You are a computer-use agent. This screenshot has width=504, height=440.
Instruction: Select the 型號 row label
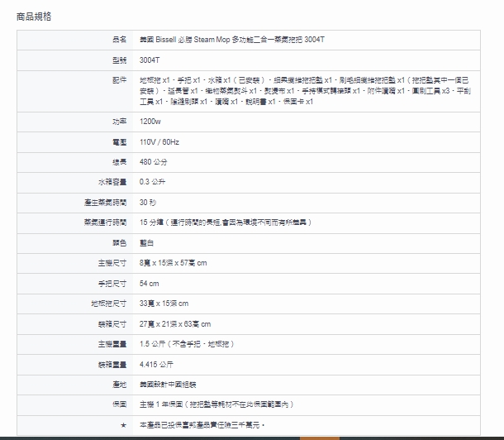[119, 60]
